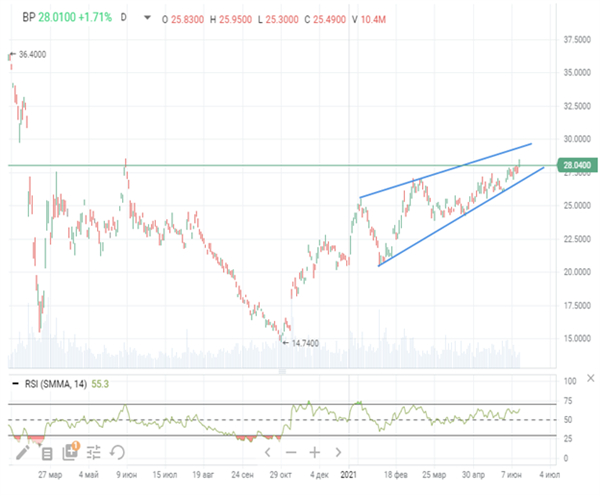Image resolution: width=600 pixels, height=495 pixels.
Task: Open chart settings sliders icon
Action: (94, 452)
